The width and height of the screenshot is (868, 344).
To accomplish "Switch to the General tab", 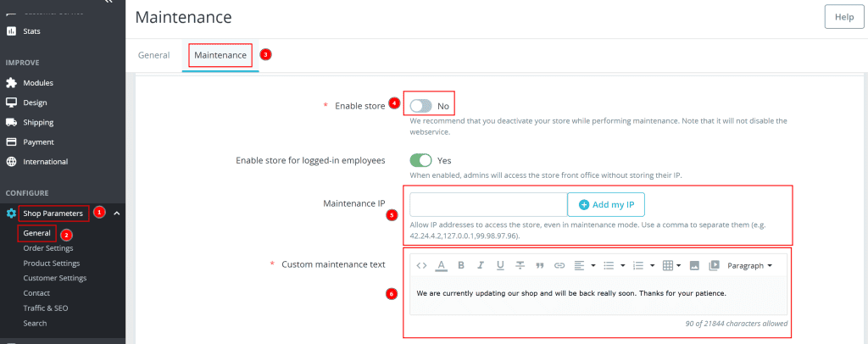I will (x=154, y=55).
